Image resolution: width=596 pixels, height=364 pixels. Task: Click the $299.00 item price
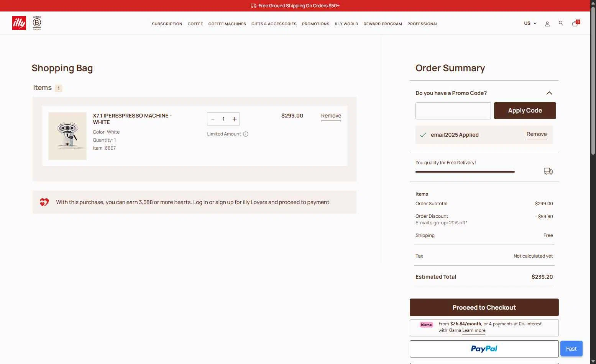coord(292,116)
